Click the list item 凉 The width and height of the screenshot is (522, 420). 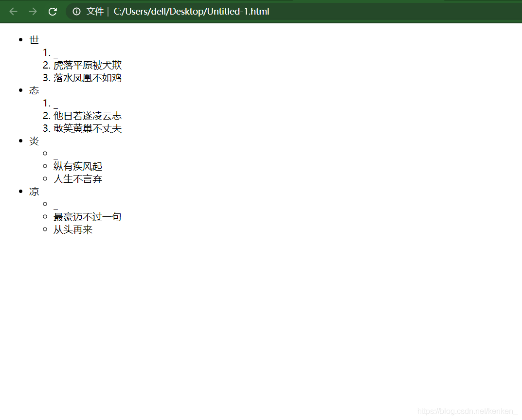[34, 192]
